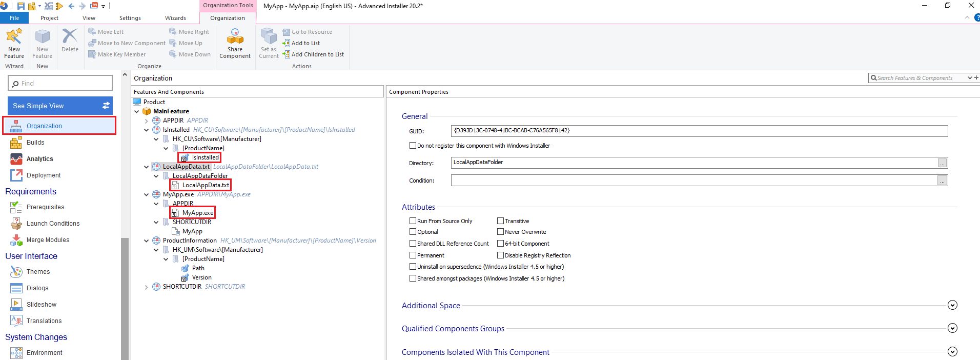980x360 pixels.
Task: Open the Wizards ribbon tab
Action: [x=175, y=18]
